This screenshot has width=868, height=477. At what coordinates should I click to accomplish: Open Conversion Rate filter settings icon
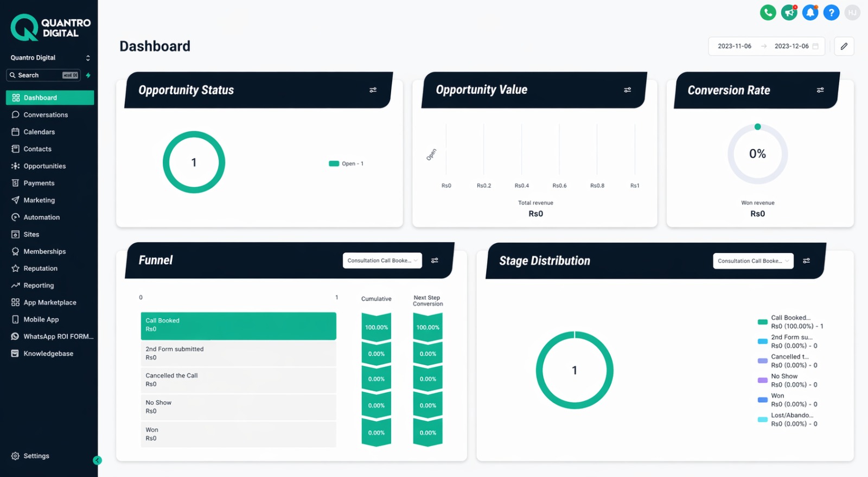pyautogui.click(x=820, y=90)
